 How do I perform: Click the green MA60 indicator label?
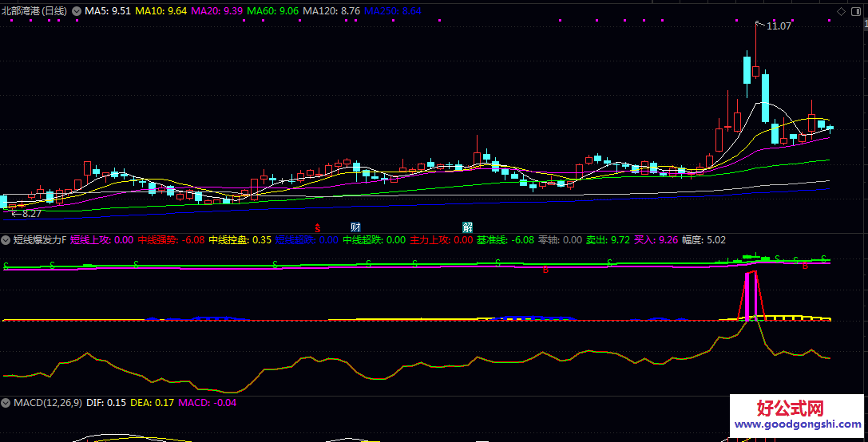click(272, 11)
